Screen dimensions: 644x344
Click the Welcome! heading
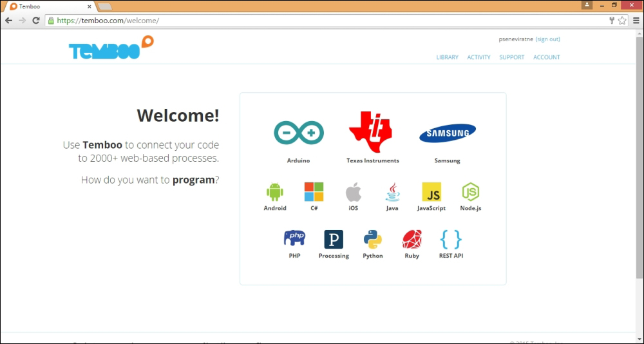(178, 115)
